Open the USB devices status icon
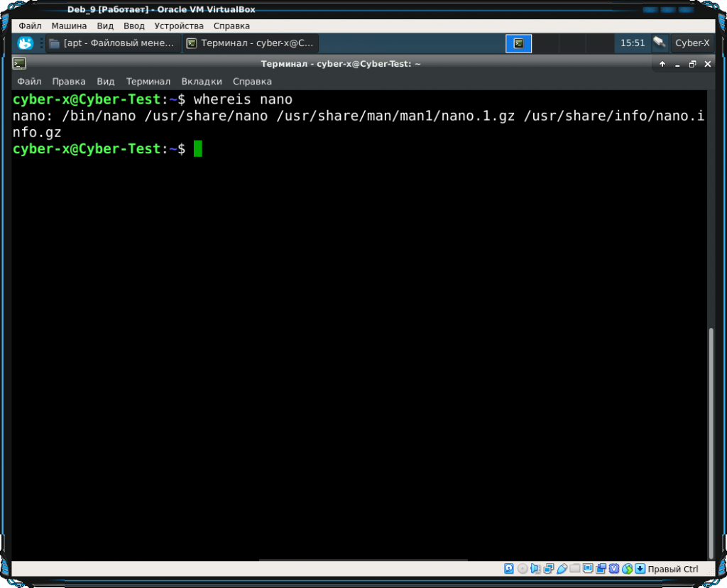 562,569
